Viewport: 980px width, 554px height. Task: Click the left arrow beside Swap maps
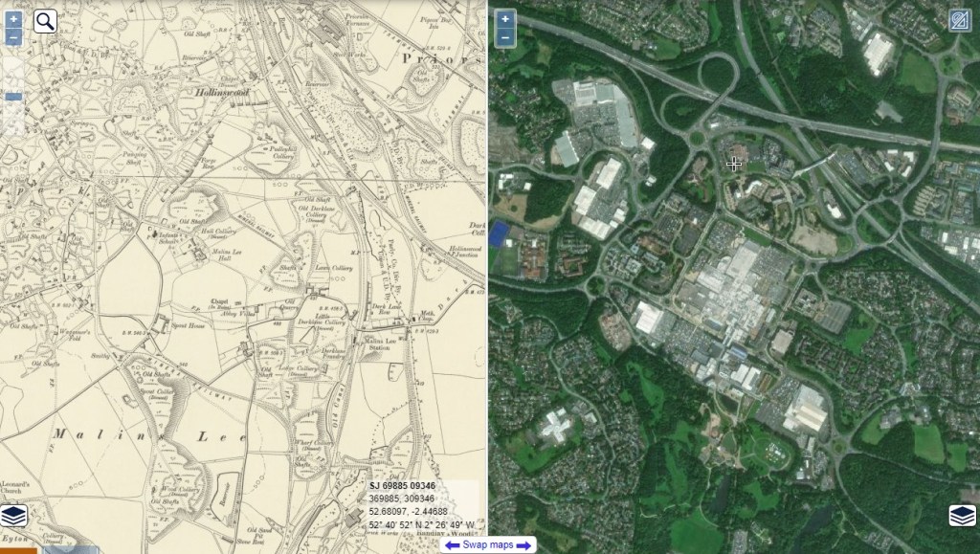click(452, 546)
